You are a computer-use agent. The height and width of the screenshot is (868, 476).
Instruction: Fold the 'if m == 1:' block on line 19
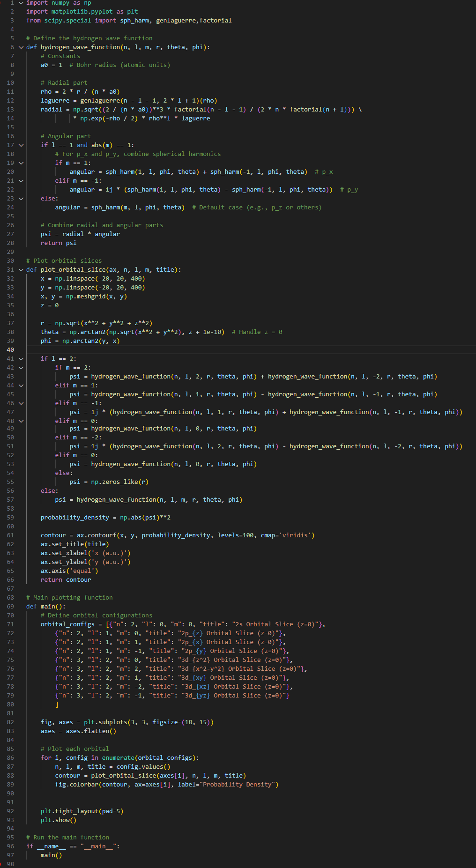tap(21, 163)
